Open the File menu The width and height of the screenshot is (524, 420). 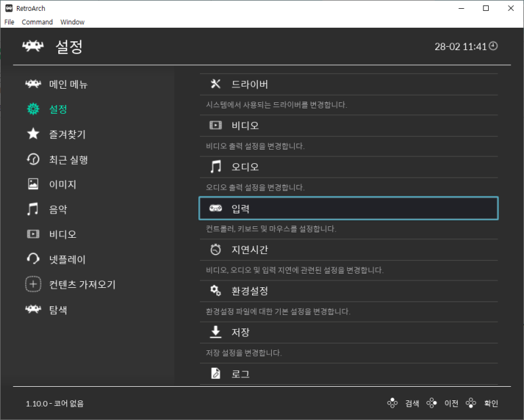(9, 22)
